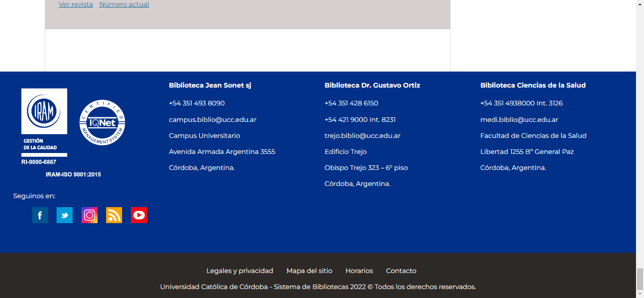Open the RSS feed
The width and height of the screenshot is (644, 298).
coord(114,215)
